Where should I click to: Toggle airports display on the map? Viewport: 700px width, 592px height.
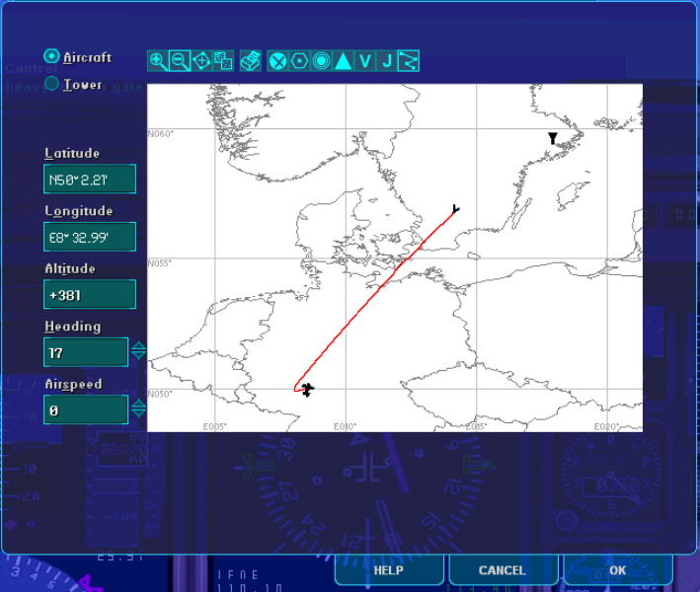pyautogui.click(x=277, y=61)
